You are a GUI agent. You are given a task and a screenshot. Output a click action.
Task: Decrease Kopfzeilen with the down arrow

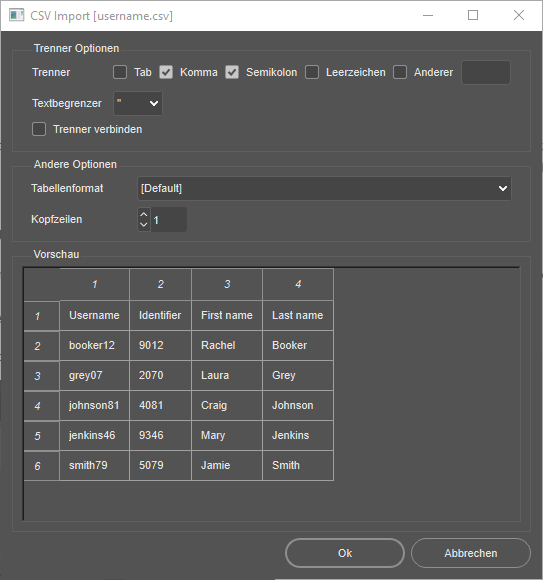144,225
